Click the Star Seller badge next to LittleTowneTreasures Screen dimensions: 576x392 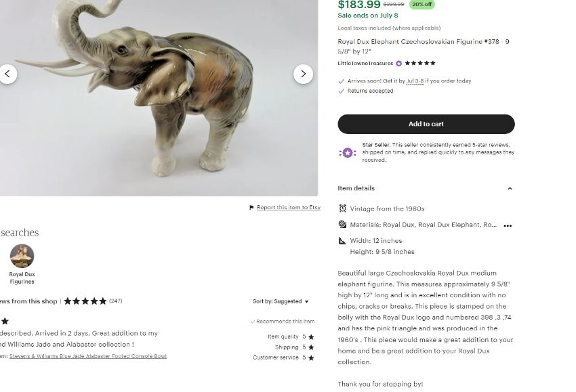click(399, 64)
